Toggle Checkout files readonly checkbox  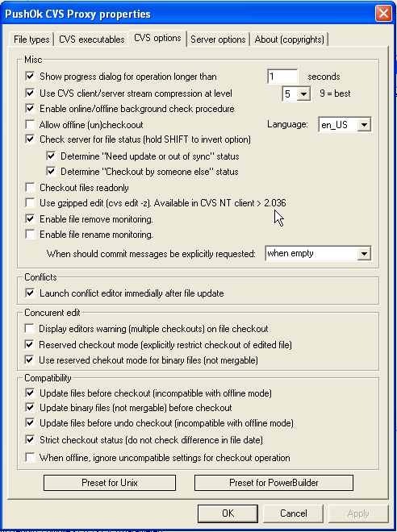coord(30,187)
